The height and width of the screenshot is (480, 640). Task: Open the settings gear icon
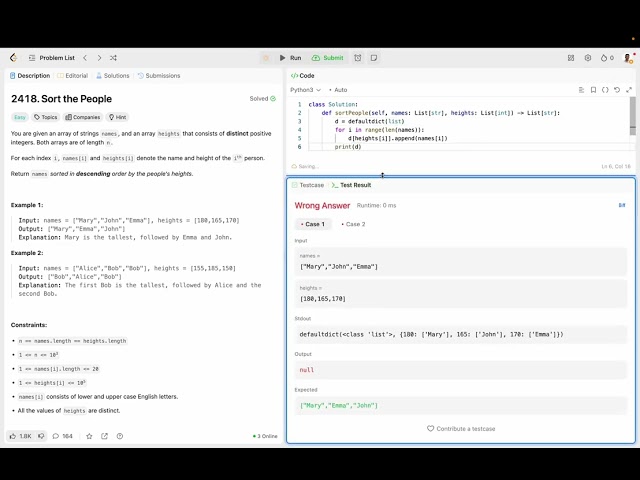pos(588,58)
